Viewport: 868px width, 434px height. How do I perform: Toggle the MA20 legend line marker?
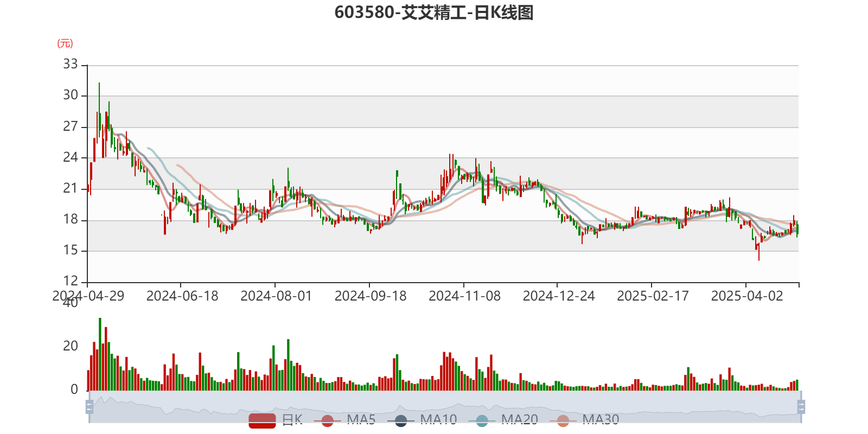[x=482, y=420]
